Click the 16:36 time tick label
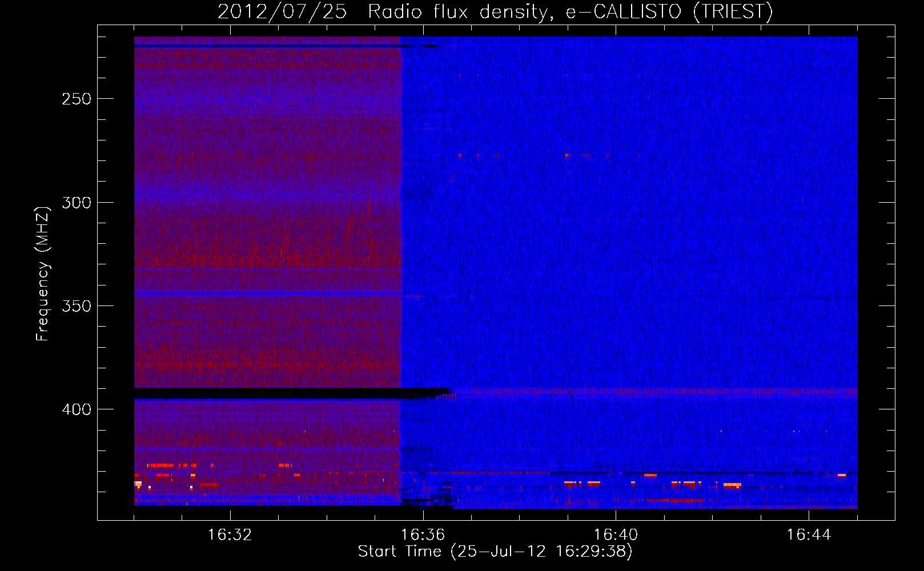The image size is (924, 571). tap(423, 534)
